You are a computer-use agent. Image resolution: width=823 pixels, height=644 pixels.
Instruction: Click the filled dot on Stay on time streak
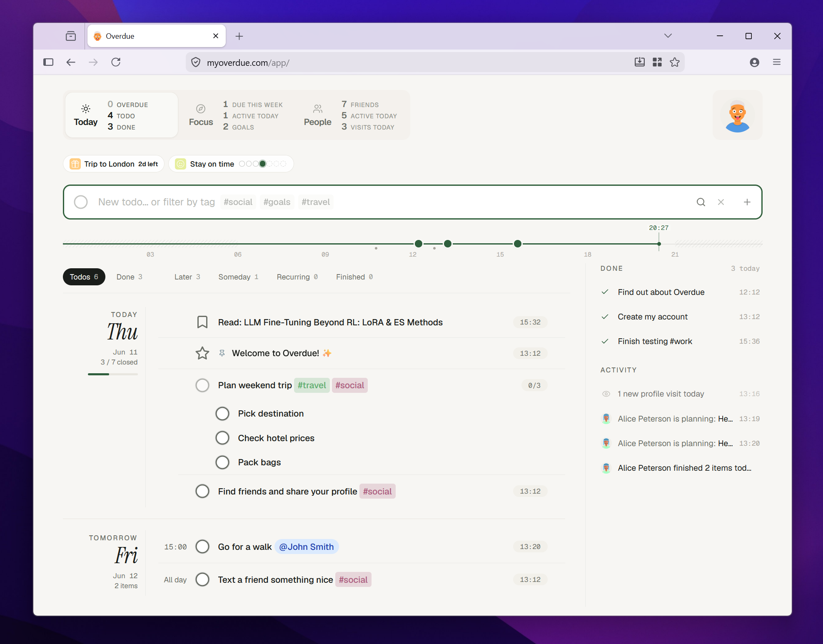[263, 164]
